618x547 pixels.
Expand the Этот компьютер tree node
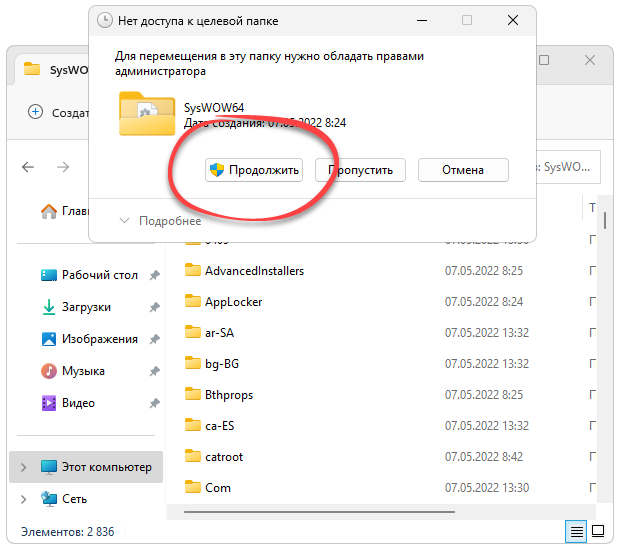click(24, 467)
